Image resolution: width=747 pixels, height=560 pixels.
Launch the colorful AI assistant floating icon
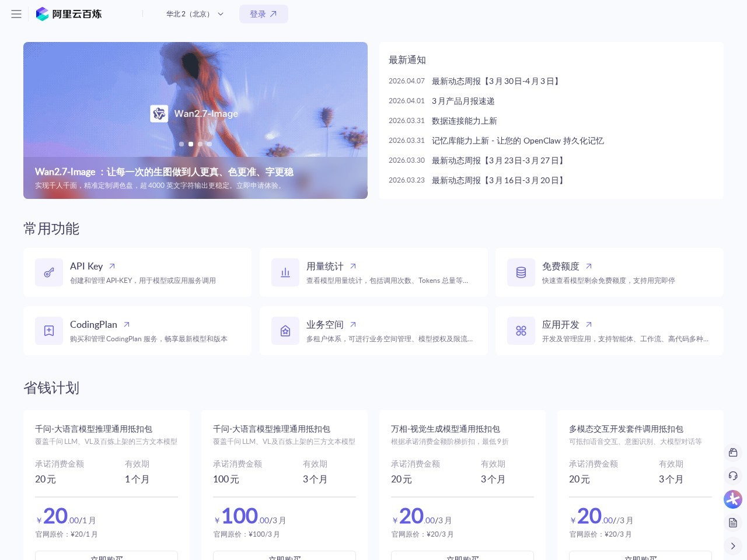pyautogui.click(x=733, y=499)
